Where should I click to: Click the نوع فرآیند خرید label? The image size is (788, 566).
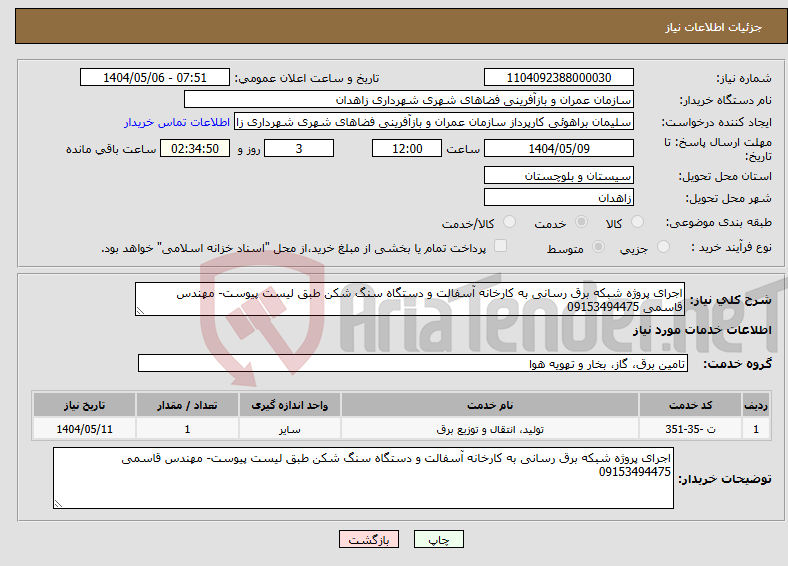point(731,247)
